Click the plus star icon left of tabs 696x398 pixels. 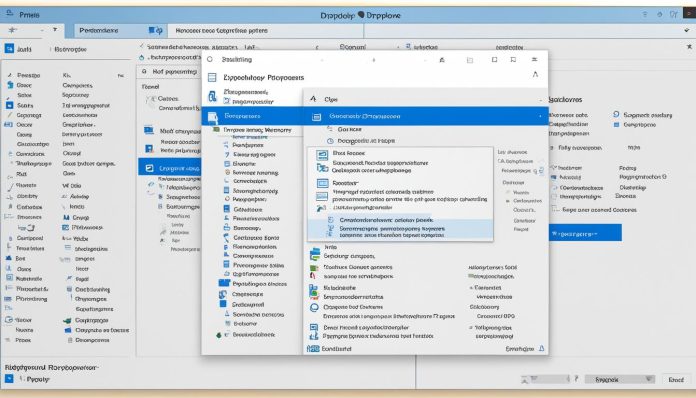pos(12,30)
